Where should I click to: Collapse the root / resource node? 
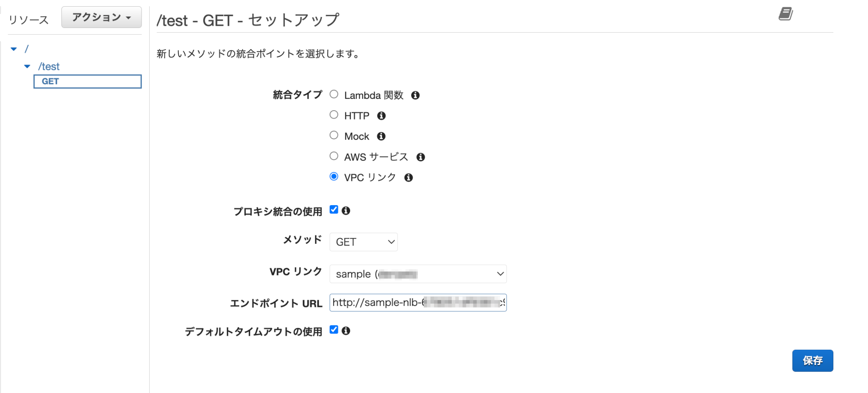tap(14, 48)
